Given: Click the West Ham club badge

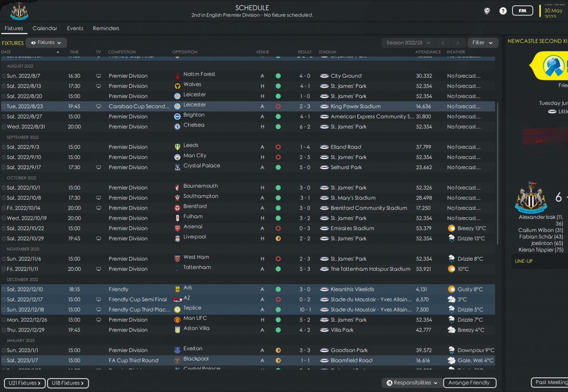Looking at the screenshot, I should click(177, 259).
